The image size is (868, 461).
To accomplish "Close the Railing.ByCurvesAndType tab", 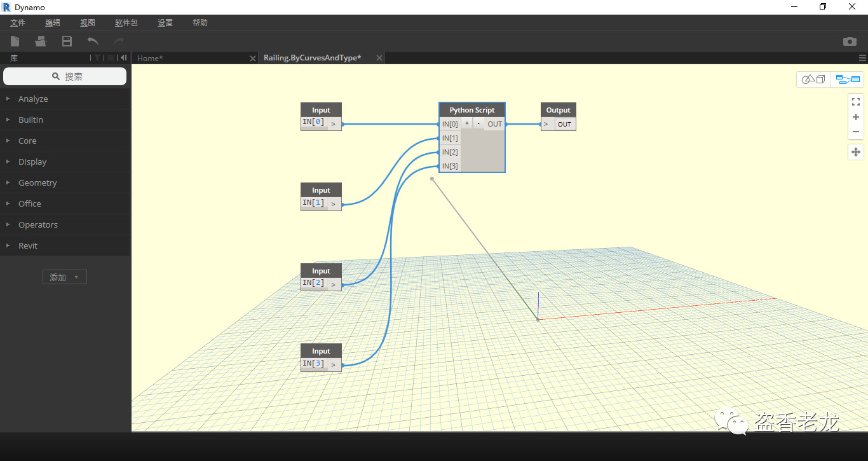I will (379, 58).
